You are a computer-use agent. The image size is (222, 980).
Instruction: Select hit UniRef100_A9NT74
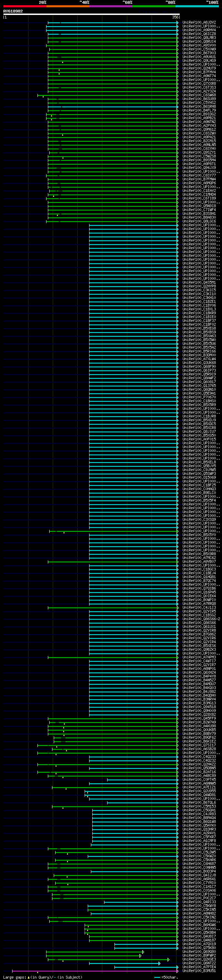pos(199,76)
